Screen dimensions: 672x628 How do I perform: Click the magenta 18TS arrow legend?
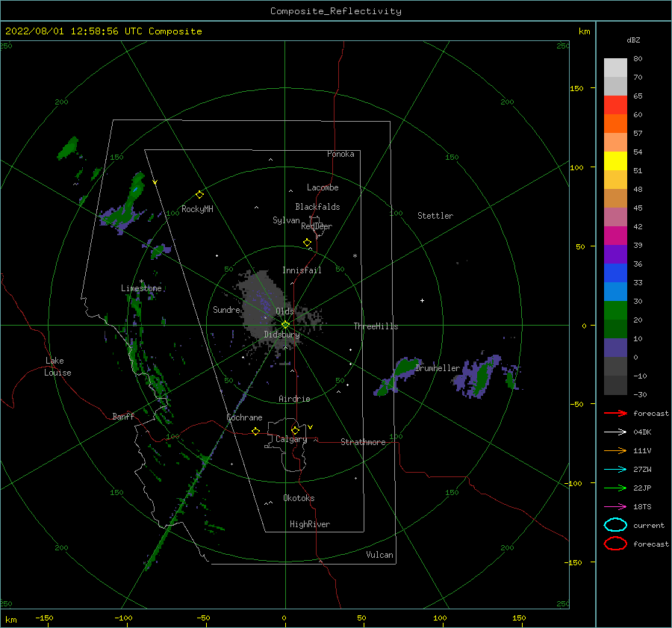615,507
